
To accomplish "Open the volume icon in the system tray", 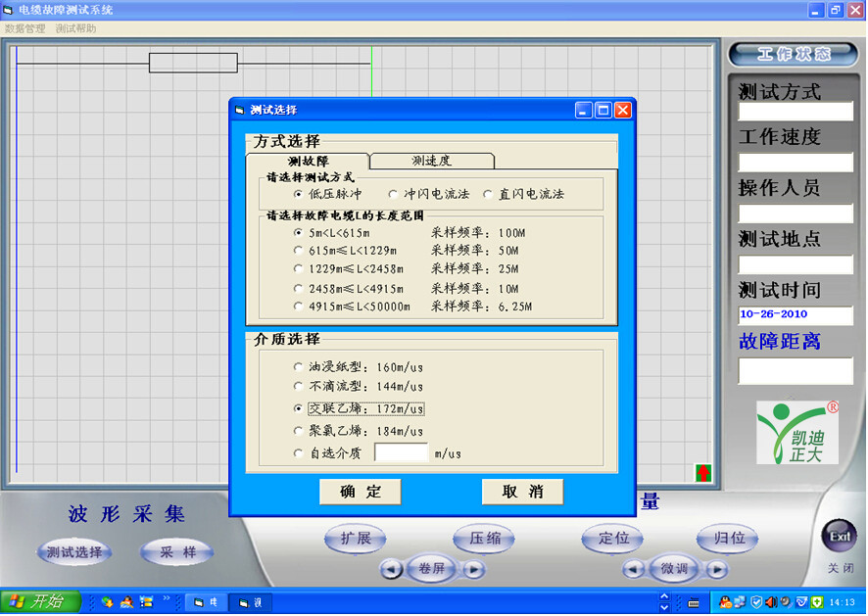I will pos(773,602).
